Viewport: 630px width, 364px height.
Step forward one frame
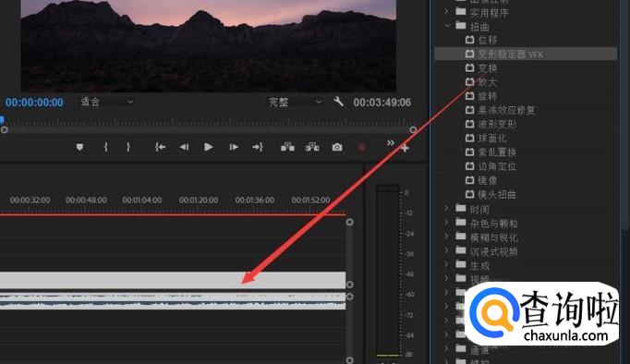click(x=234, y=148)
